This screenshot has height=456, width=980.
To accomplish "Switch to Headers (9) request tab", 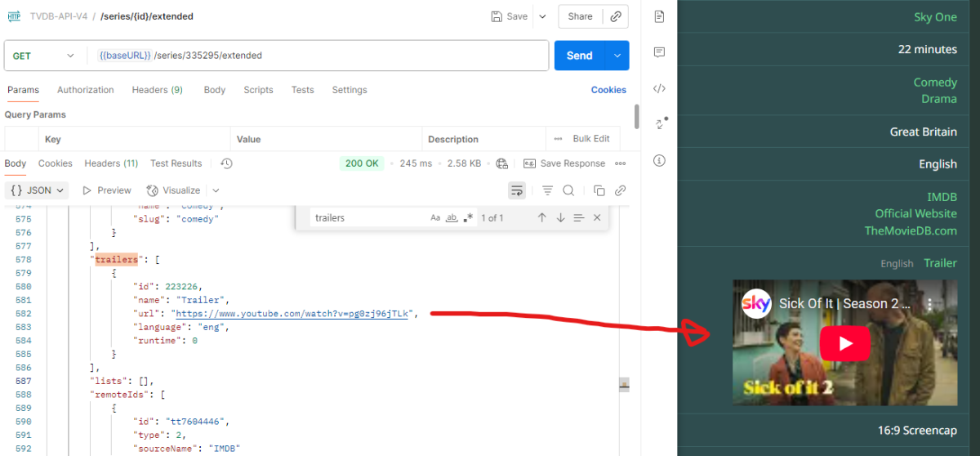I will pyautogui.click(x=158, y=90).
